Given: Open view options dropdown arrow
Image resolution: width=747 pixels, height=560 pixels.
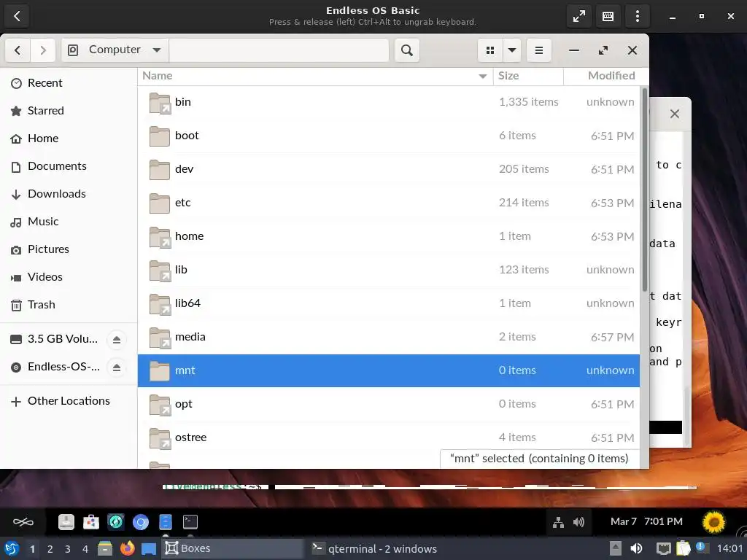Looking at the screenshot, I should tap(512, 50).
